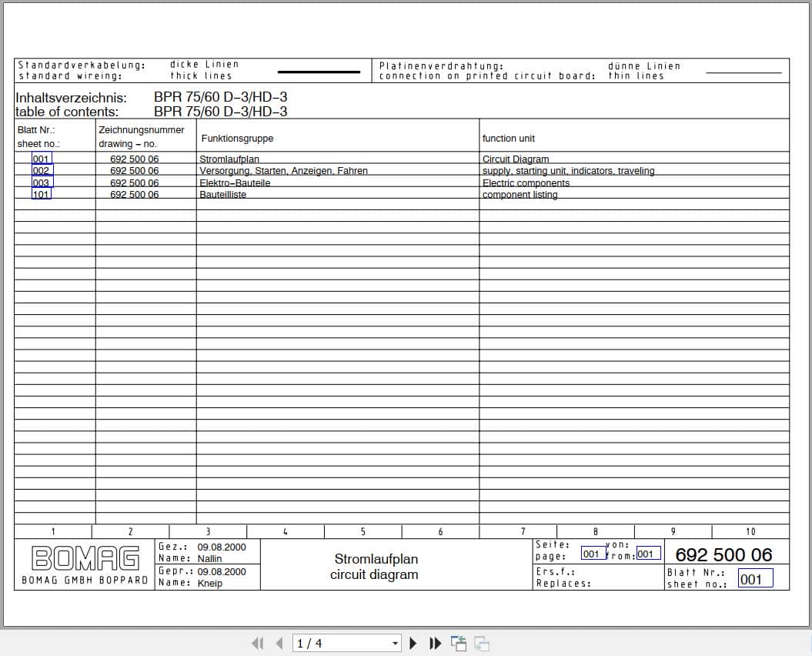The image size is (812, 656).
Task: Click the 'Platinenverdrahtung:' legend text
Action: pos(441,65)
